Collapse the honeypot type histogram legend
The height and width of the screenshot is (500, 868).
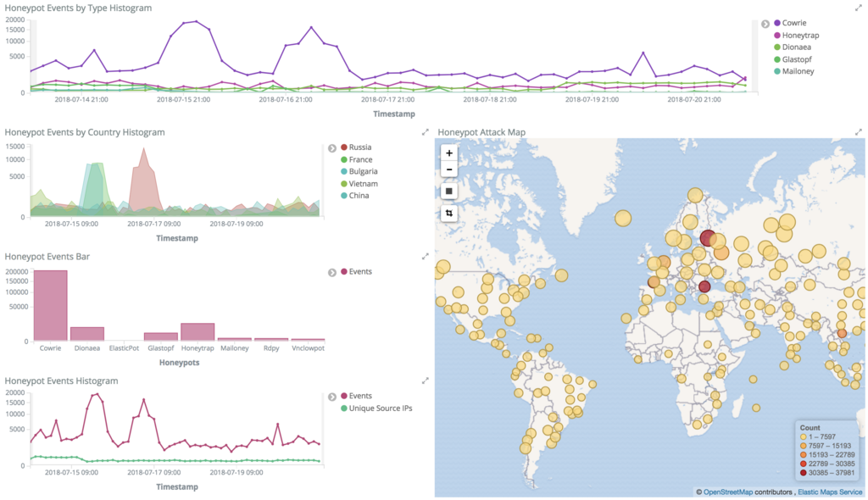pos(765,24)
